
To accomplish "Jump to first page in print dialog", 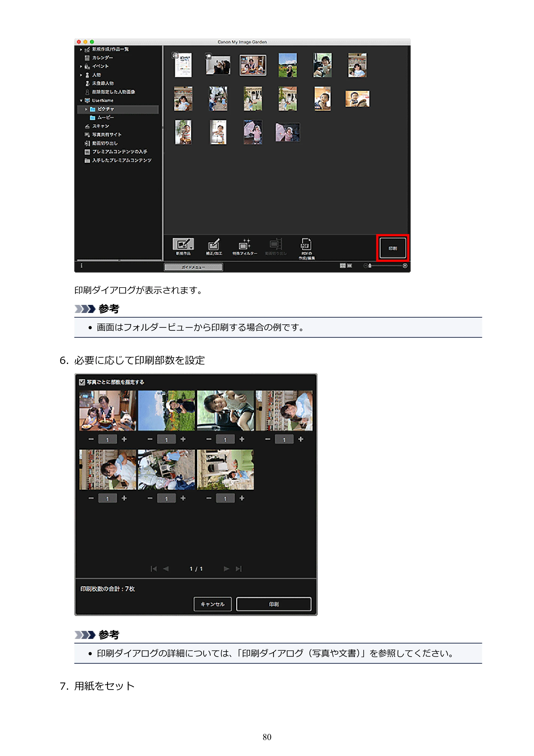I will pos(154,569).
